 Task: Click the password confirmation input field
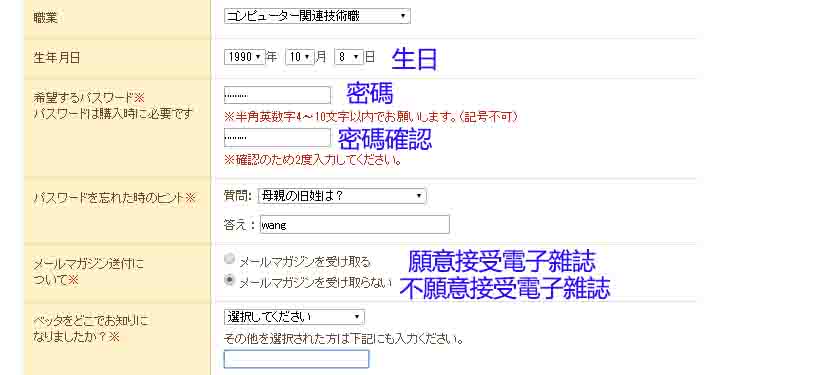click(x=278, y=138)
